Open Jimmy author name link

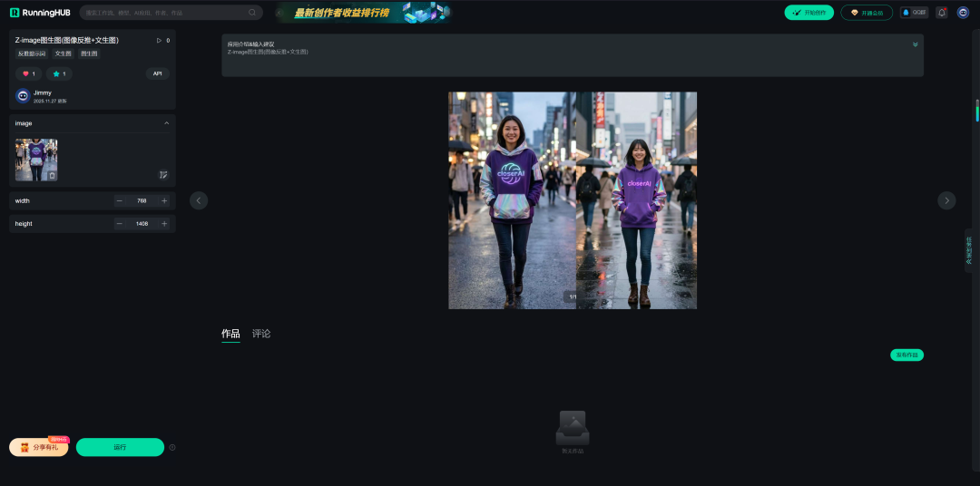(43, 92)
